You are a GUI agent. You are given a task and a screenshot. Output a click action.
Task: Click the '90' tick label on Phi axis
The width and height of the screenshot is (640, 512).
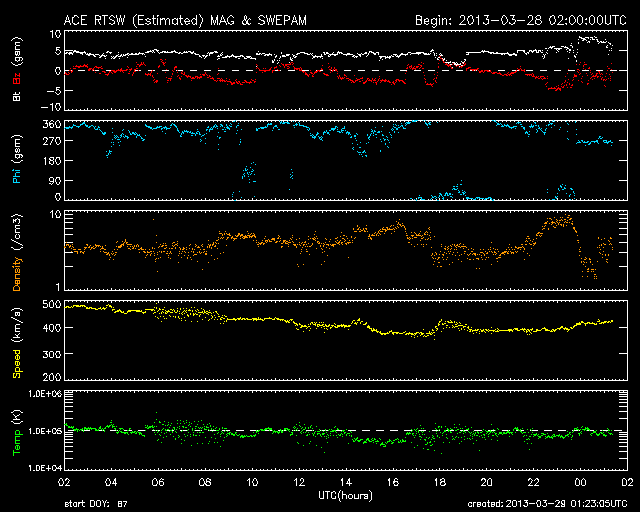click(x=55, y=180)
